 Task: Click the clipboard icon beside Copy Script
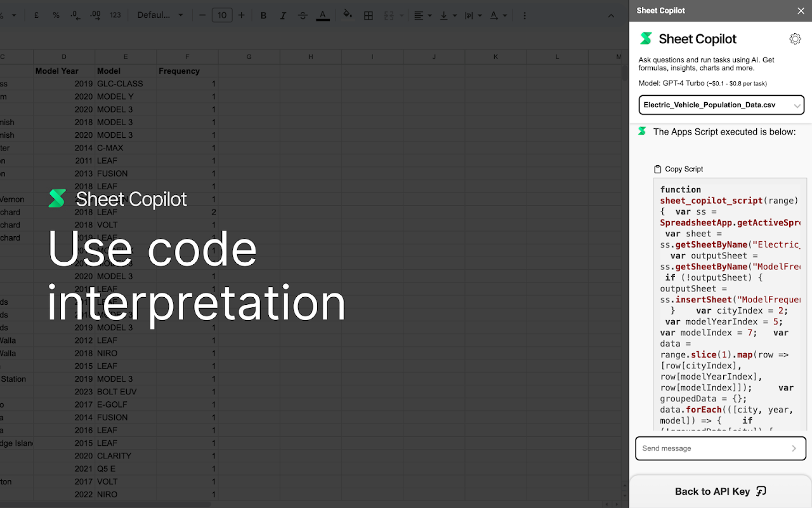657,169
